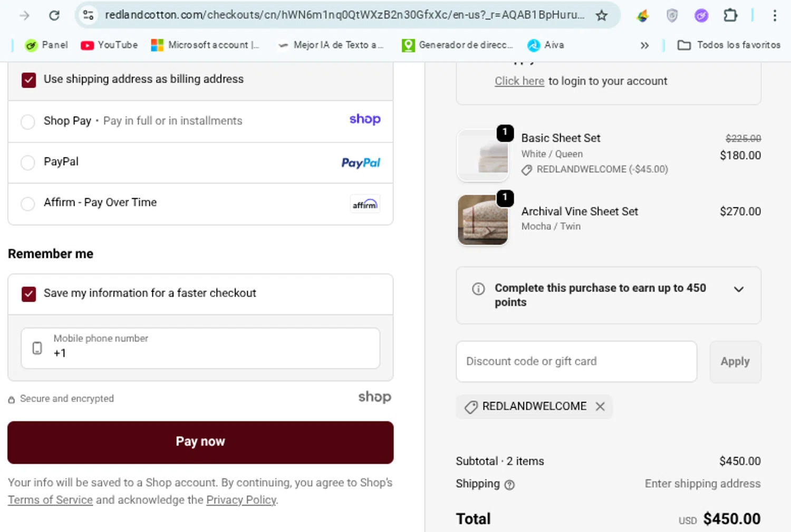Click the 'Click here' login link
This screenshot has width=791, height=532.
click(519, 81)
